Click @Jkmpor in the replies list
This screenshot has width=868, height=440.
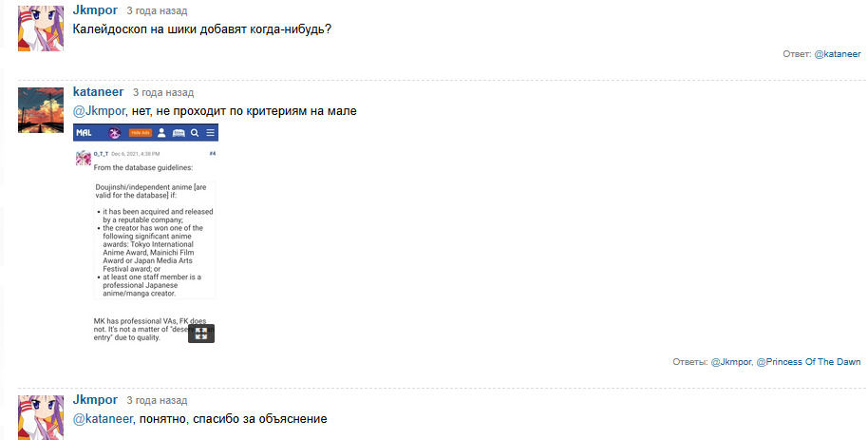tap(724, 362)
